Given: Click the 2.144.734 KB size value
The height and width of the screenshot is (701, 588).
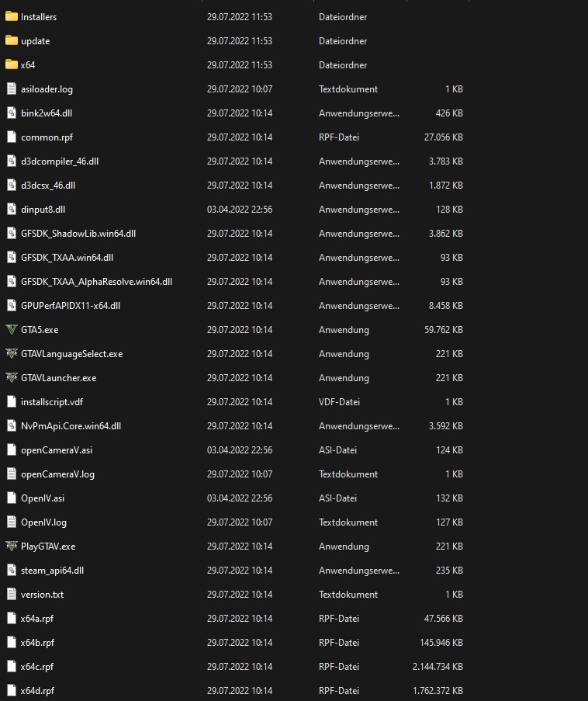Looking at the screenshot, I should 438,667.
